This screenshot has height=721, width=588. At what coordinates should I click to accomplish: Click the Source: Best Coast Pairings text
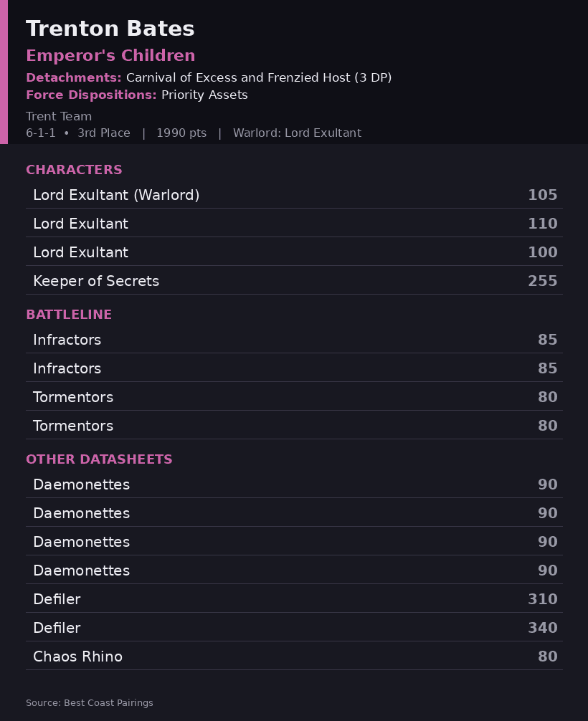tap(89, 702)
